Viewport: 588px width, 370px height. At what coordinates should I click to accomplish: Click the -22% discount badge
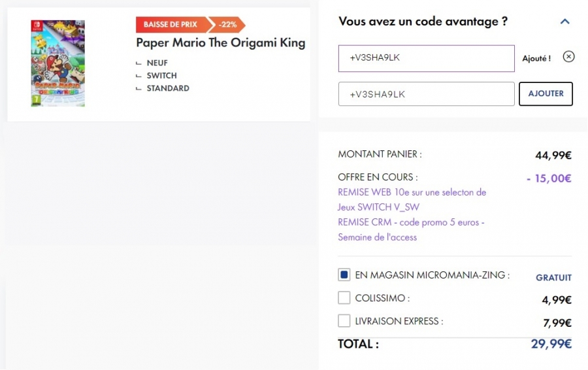pos(229,25)
